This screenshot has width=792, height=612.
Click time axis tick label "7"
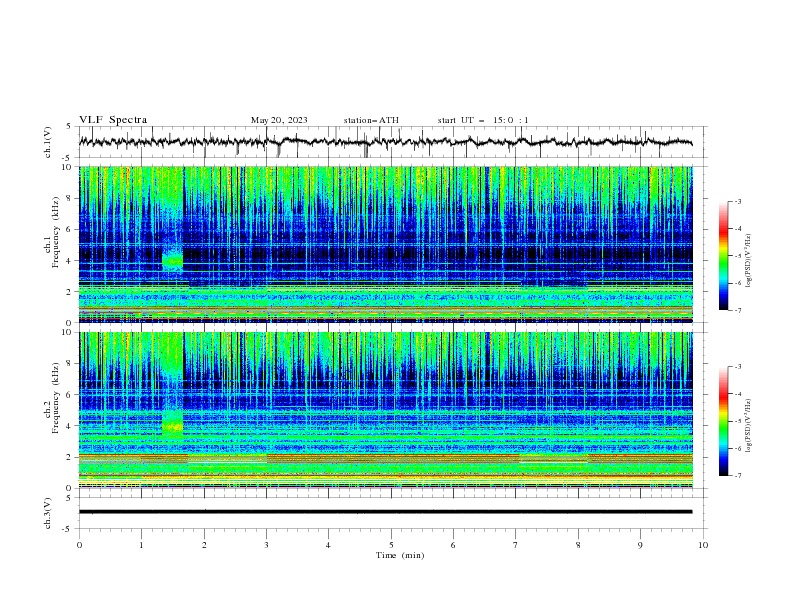[516, 545]
